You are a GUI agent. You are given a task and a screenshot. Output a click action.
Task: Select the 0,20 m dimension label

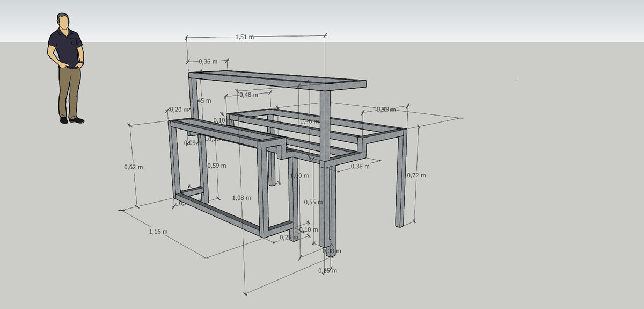click(179, 109)
